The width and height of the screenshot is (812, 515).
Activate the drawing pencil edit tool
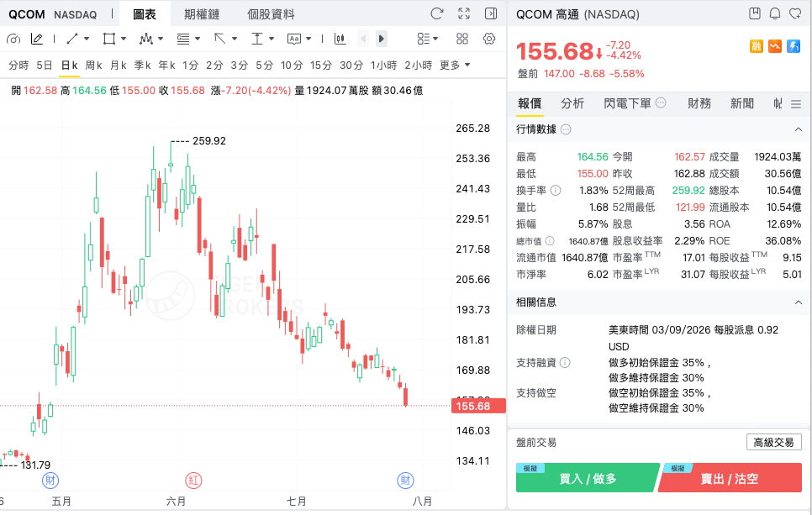click(37, 39)
